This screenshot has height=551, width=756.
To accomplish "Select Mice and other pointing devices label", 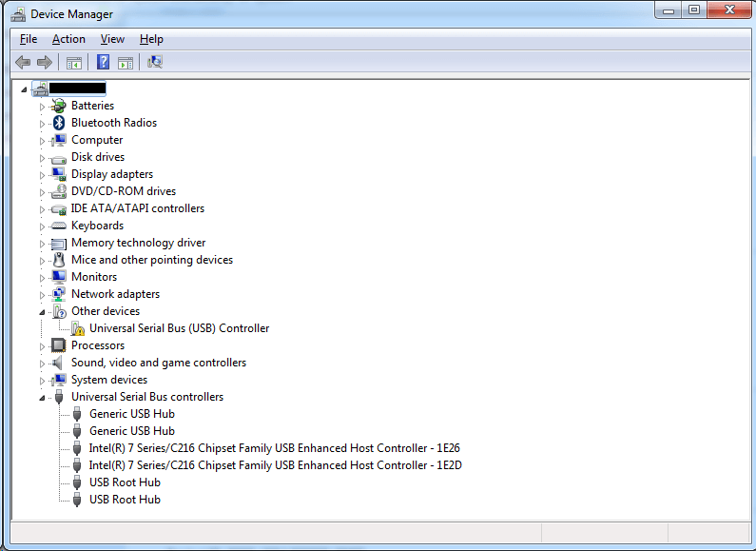I will [x=152, y=260].
